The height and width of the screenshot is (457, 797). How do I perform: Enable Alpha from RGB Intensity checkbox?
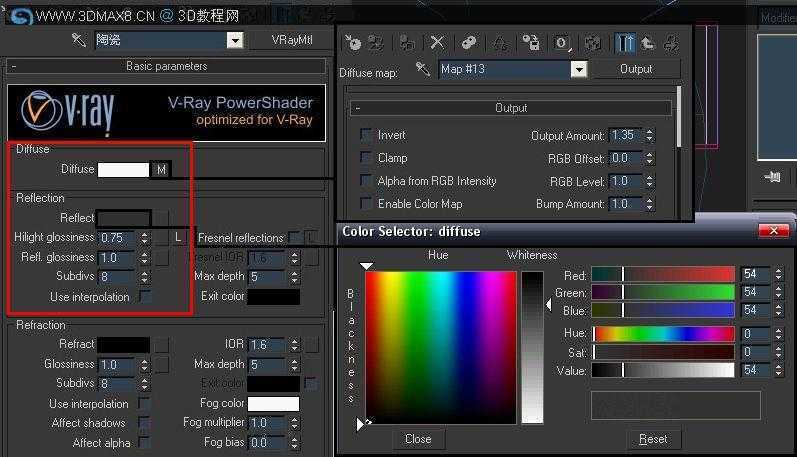[365, 180]
